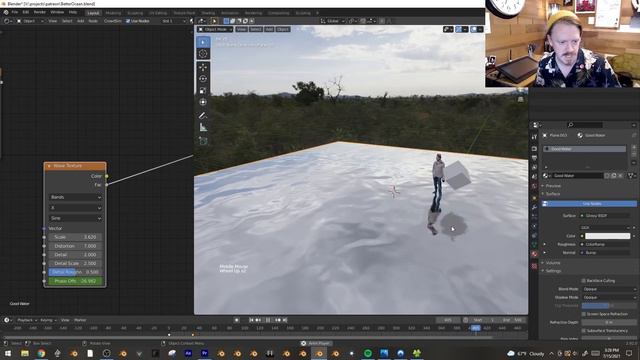The width and height of the screenshot is (640, 360).
Task: Open the Physics properties tab
Action: tap(534, 226)
